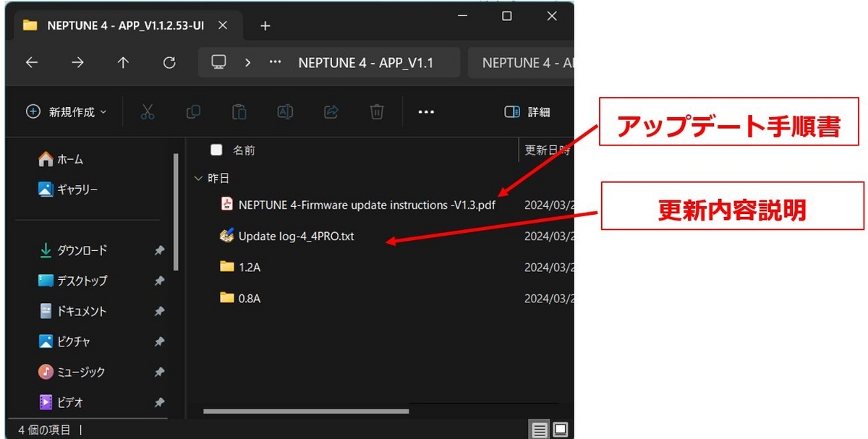Maximize the Explorer window
868x439 pixels.
click(x=506, y=16)
